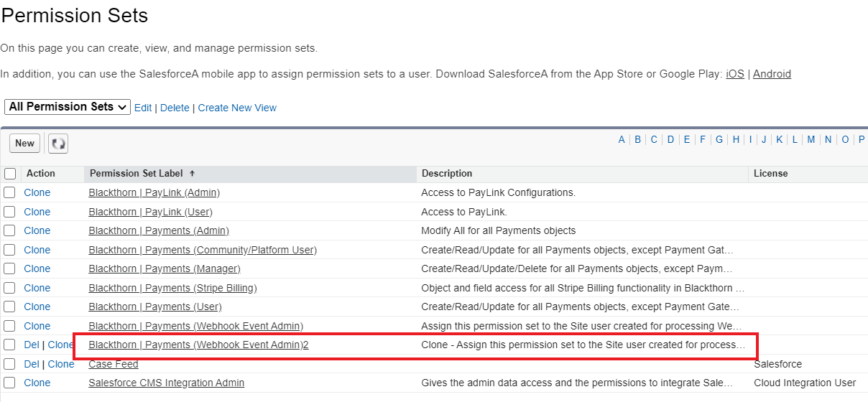Open the iOS download link
The height and width of the screenshot is (402, 868).
pos(735,74)
